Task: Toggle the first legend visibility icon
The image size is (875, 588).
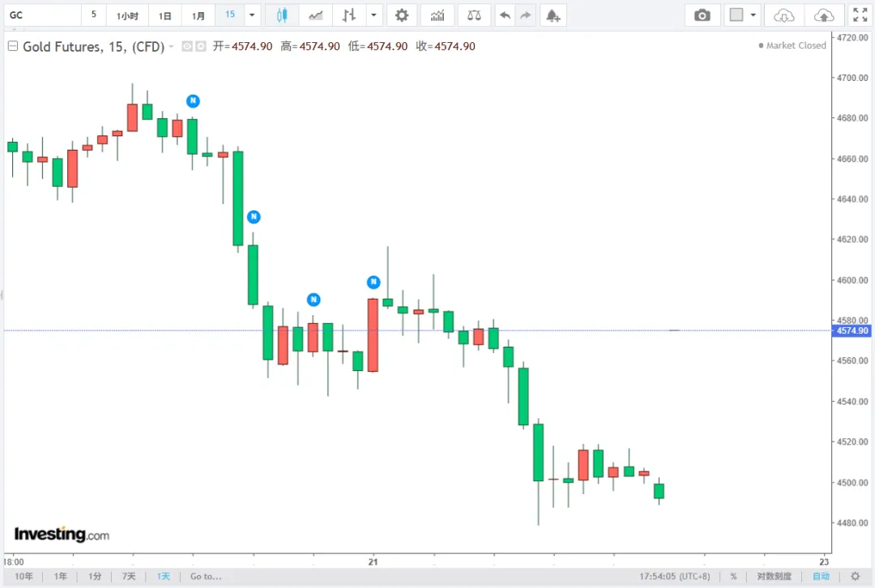Action: [x=187, y=46]
